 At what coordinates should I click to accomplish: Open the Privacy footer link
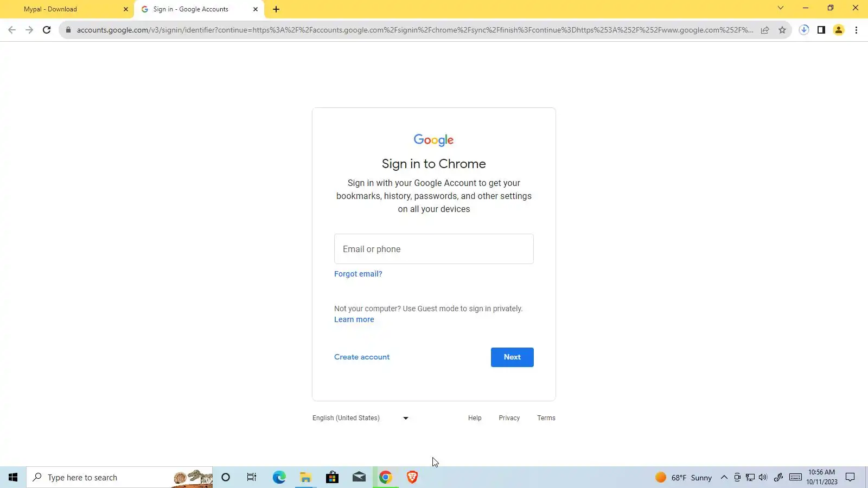tap(509, 418)
